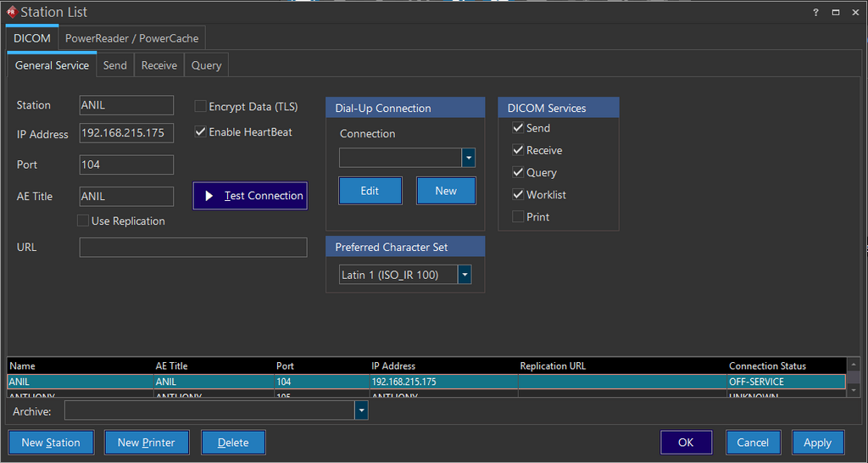The image size is (868, 463).
Task: Open the Archive dropdown list
Action: click(362, 411)
